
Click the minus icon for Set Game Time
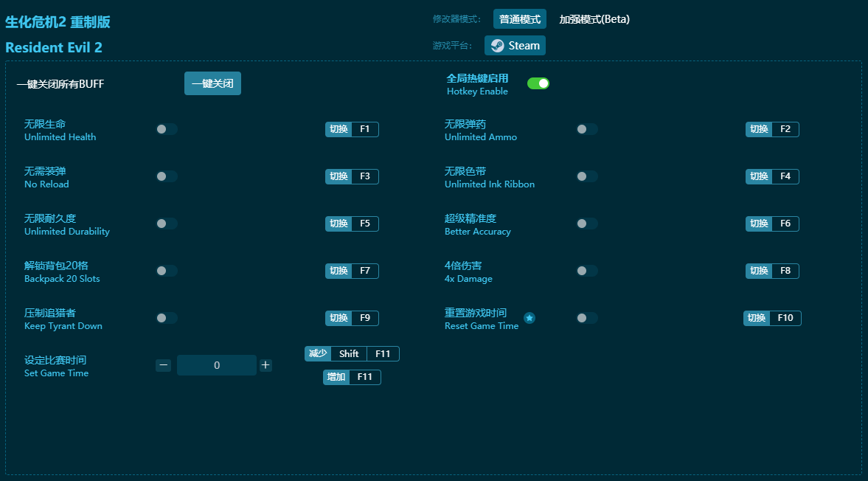(163, 364)
